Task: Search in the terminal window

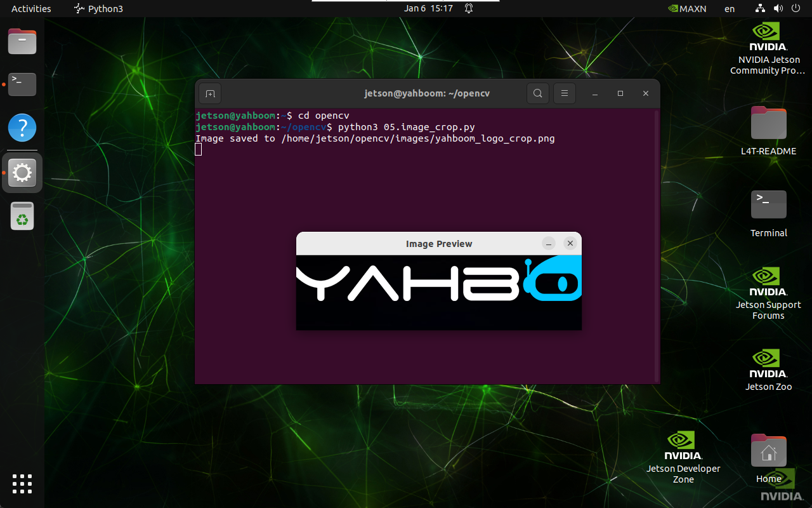Action: 537,93
